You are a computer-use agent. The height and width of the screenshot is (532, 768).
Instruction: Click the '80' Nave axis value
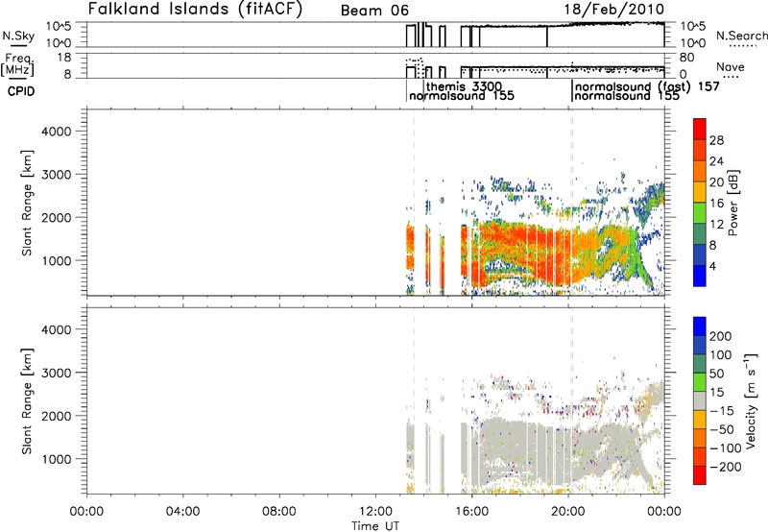click(x=686, y=58)
